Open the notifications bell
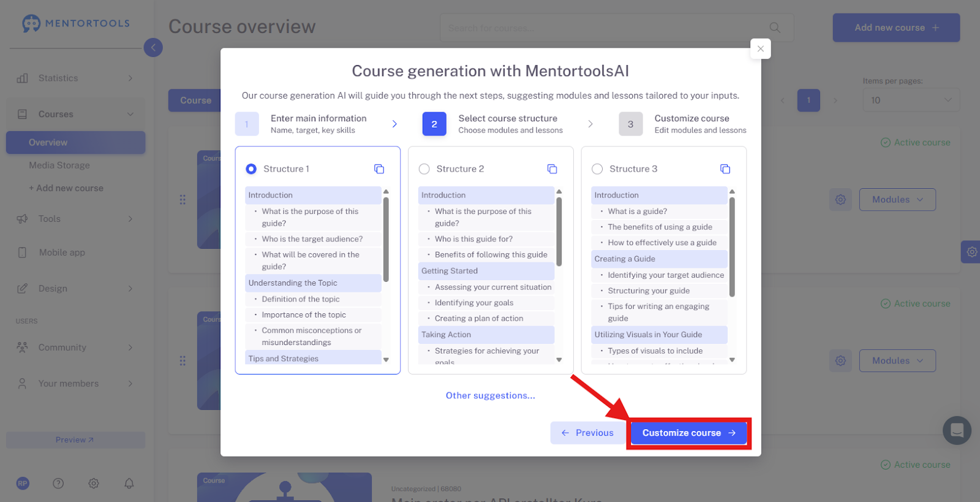Screen dimensions: 980x502 129,483
